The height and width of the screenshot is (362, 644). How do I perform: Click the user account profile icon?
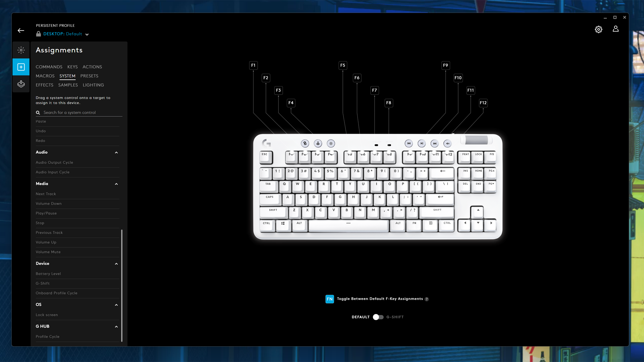(x=616, y=29)
